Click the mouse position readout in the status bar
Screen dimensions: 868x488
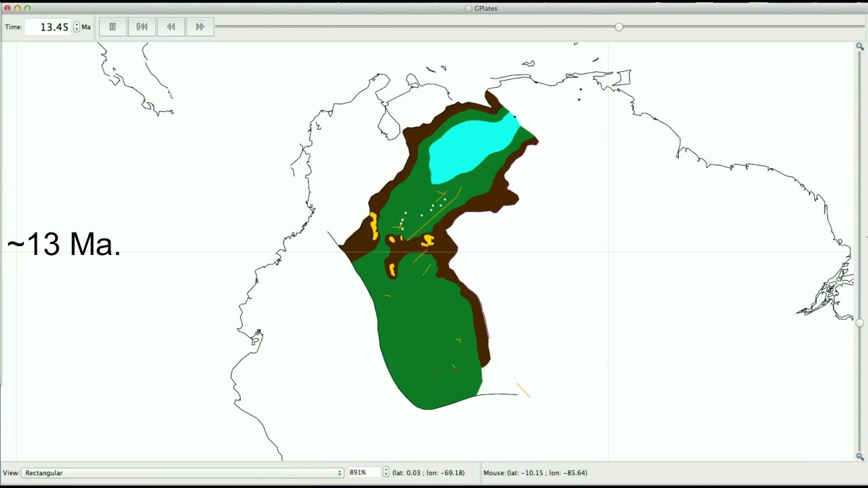click(535, 472)
